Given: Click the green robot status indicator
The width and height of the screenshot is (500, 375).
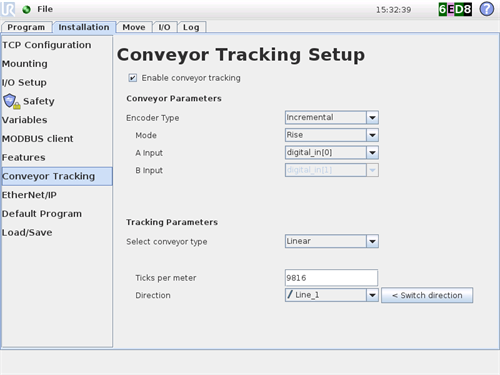Looking at the screenshot, I should (x=26, y=9).
